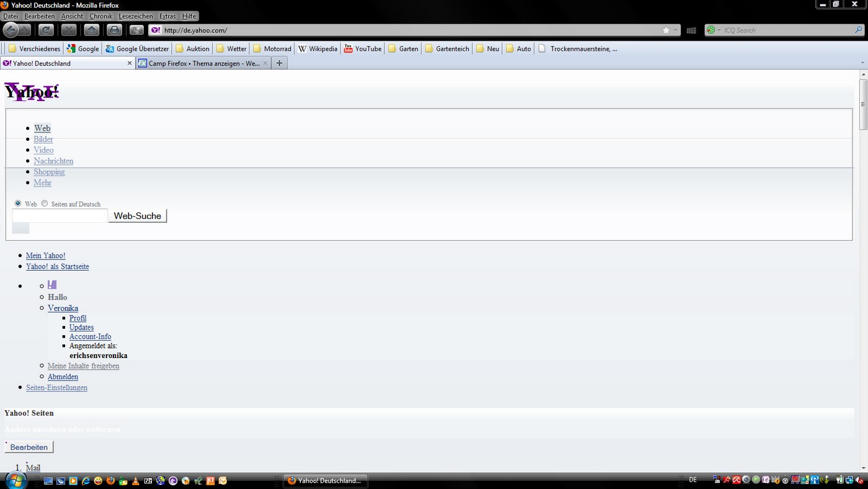Click the Abmelden link to sign out
Viewport: 868px width, 489px height.
pos(63,377)
